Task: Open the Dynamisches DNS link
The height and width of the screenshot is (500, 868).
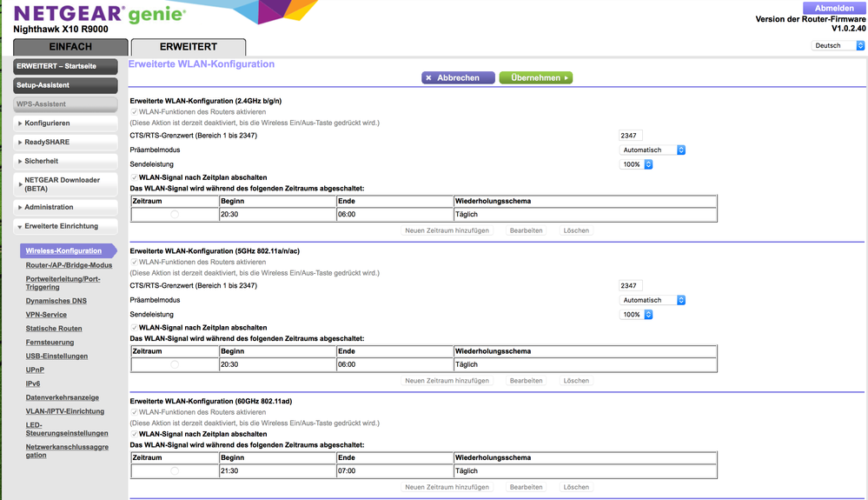Action: pos(56,301)
